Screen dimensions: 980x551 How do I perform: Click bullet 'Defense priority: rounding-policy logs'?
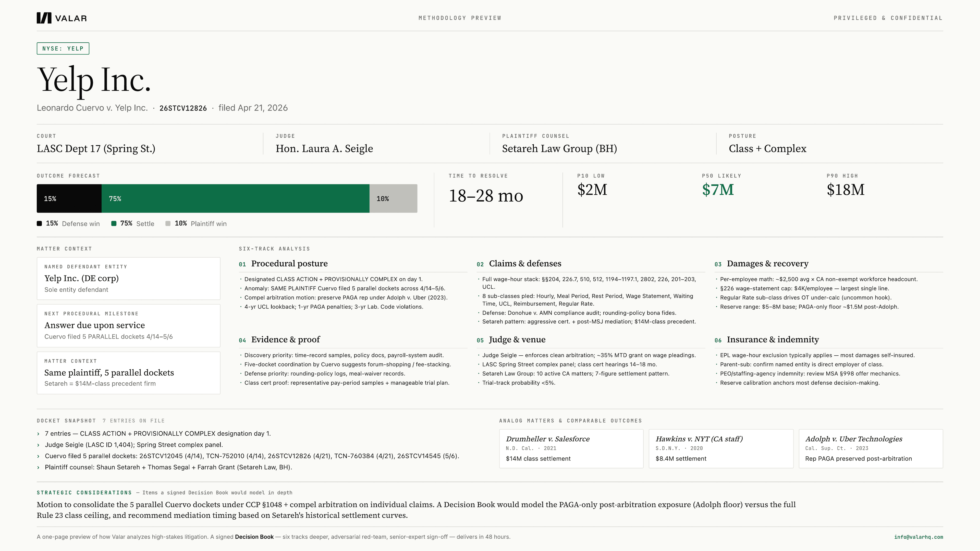[x=325, y=374]
